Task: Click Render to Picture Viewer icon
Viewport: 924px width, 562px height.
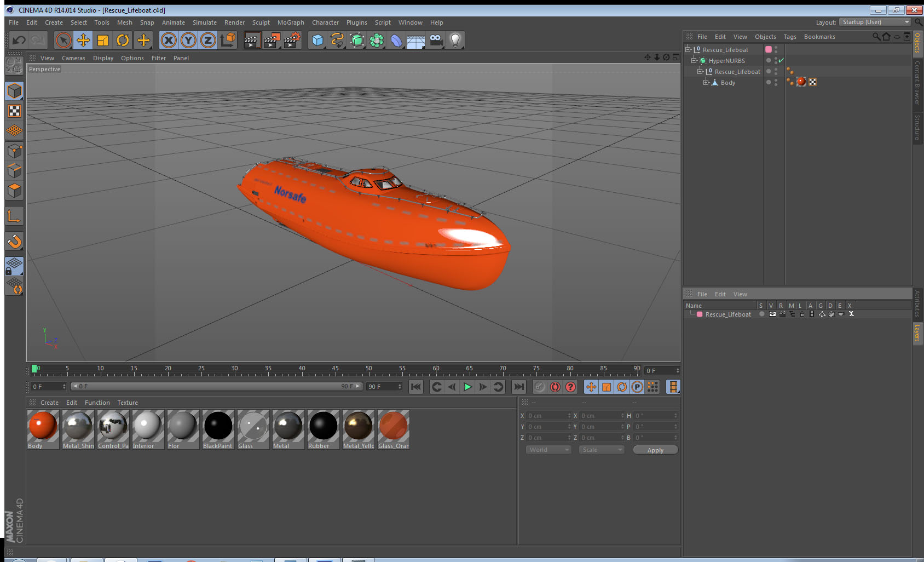Action: click(x=272, y=40)
